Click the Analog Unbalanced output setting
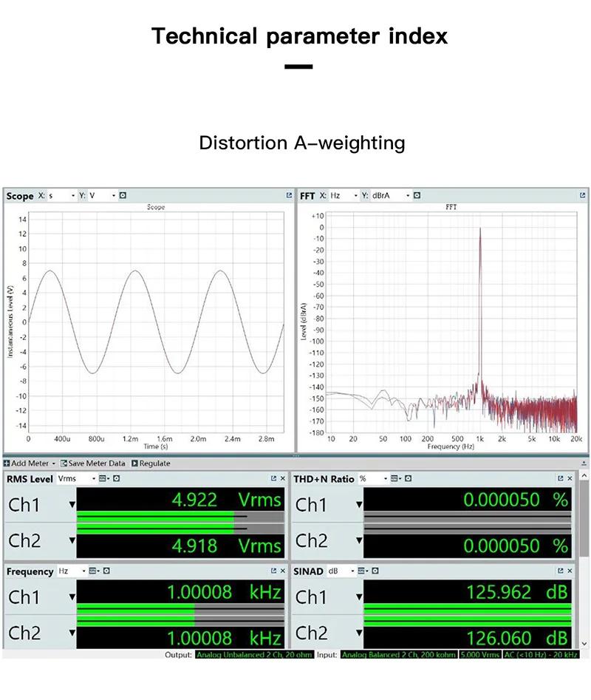 coord(254,655)
